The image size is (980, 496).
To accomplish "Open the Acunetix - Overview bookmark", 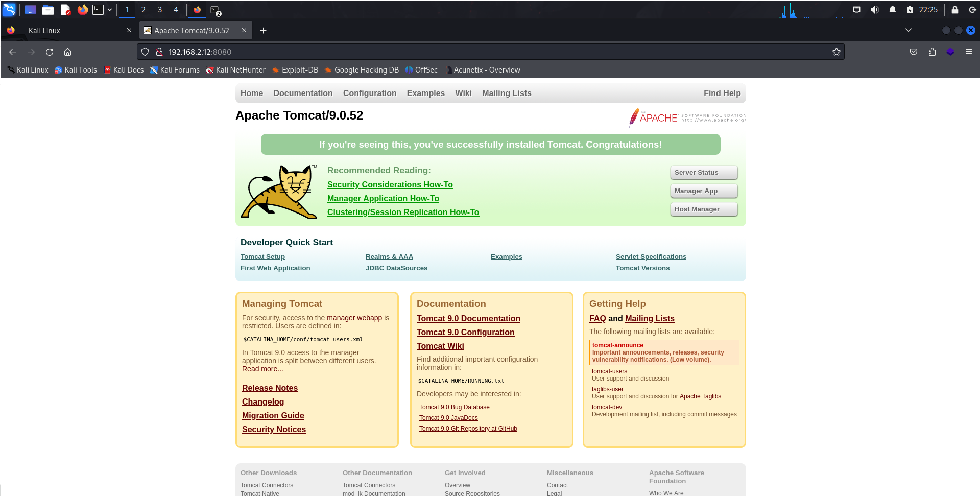I will click(x=482, y=70).
